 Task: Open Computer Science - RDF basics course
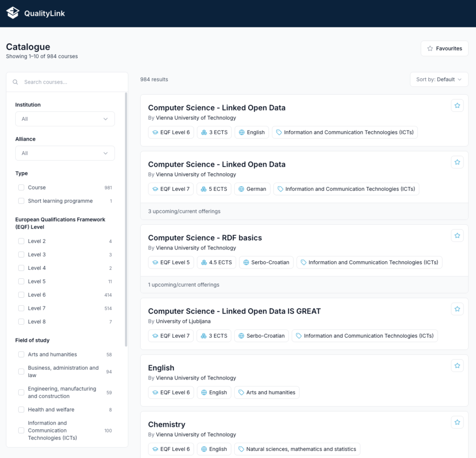(205, 238)
